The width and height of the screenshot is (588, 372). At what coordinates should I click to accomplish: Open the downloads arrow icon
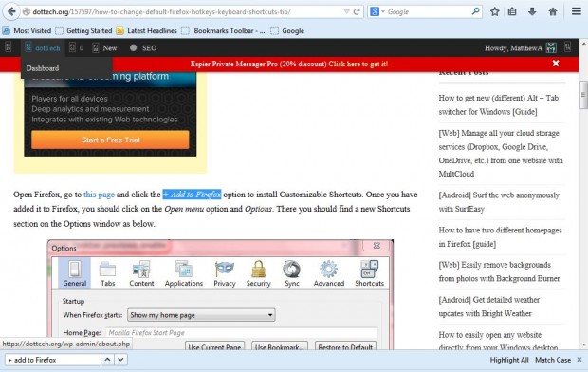pyautogui.click(x=532, y=11)
